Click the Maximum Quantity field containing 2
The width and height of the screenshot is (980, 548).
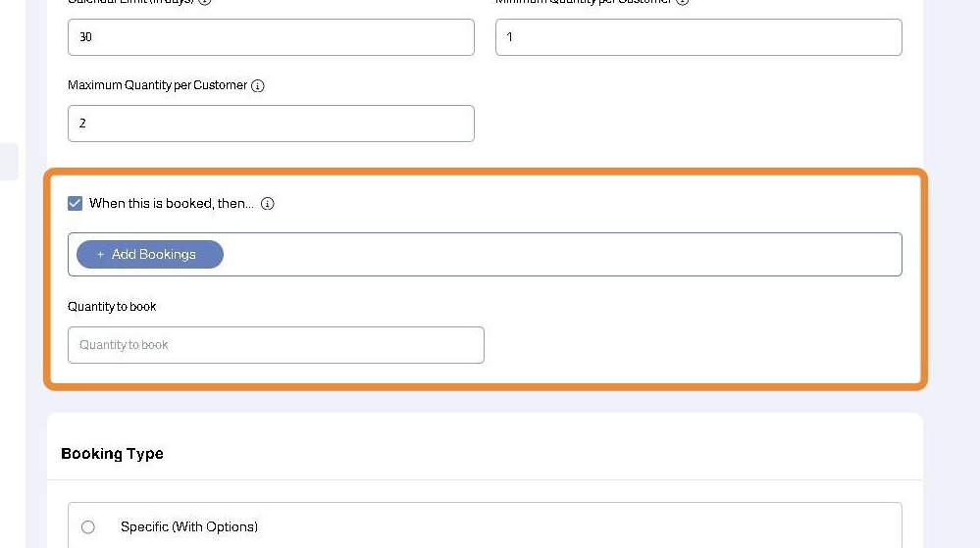tap(271, 124)
